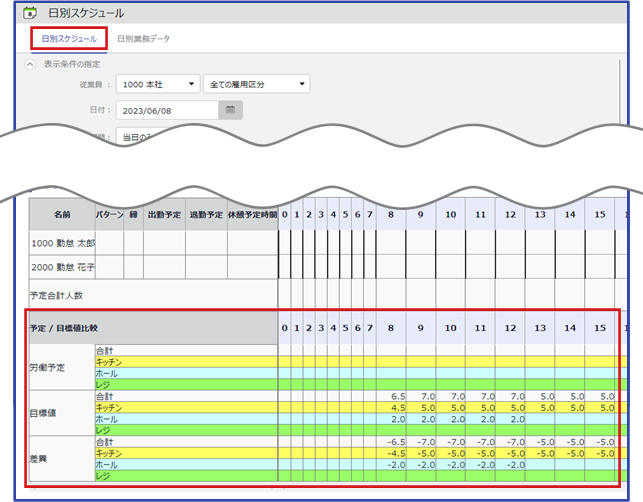Click the 予定 / 目標値比較 header
643x502 pixels.
pos(154,328)
